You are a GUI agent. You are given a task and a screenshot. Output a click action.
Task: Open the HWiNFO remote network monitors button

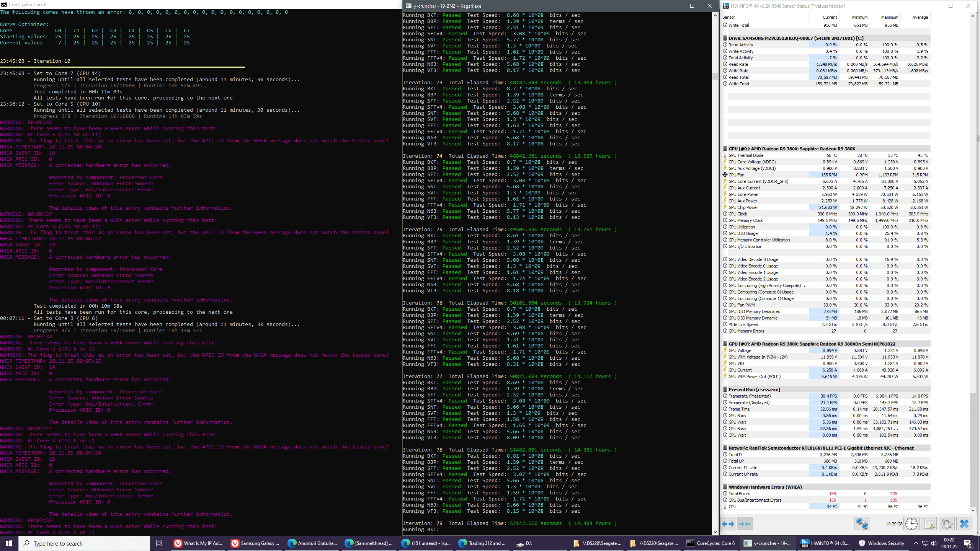862,524
